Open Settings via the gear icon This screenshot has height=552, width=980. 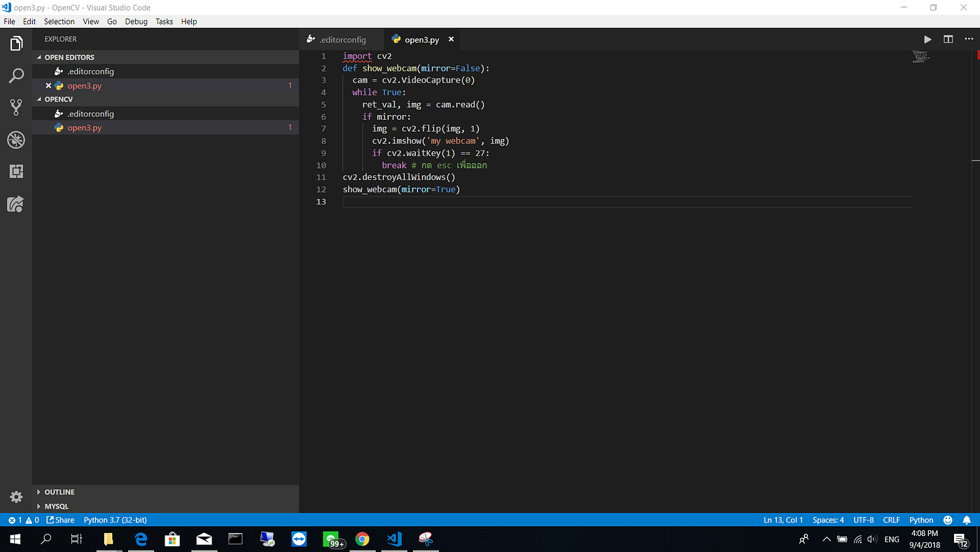16,495
